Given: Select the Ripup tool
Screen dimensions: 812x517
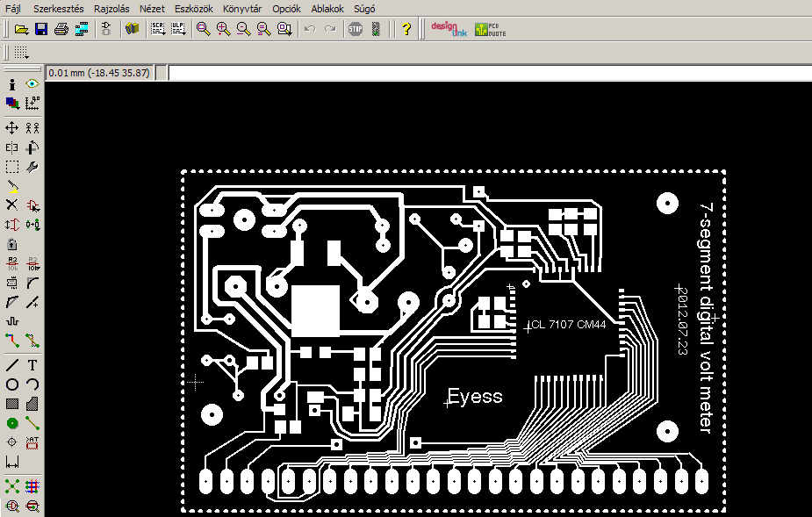Looking at the screenshot, I should pos(32,341).
